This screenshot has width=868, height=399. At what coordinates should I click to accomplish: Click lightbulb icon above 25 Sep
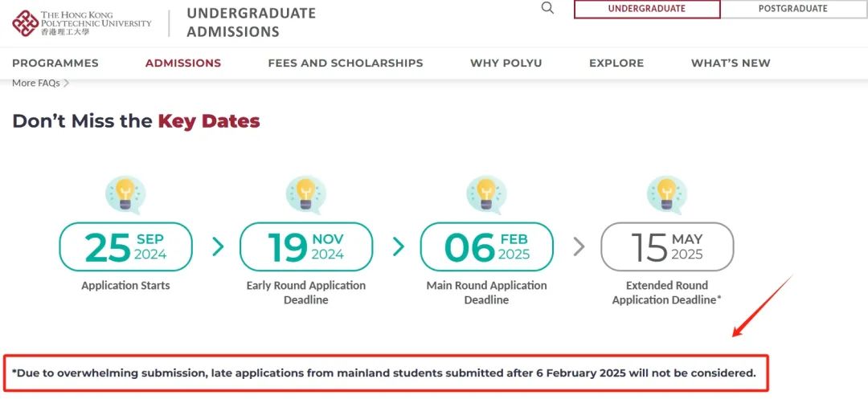(125, 194)
